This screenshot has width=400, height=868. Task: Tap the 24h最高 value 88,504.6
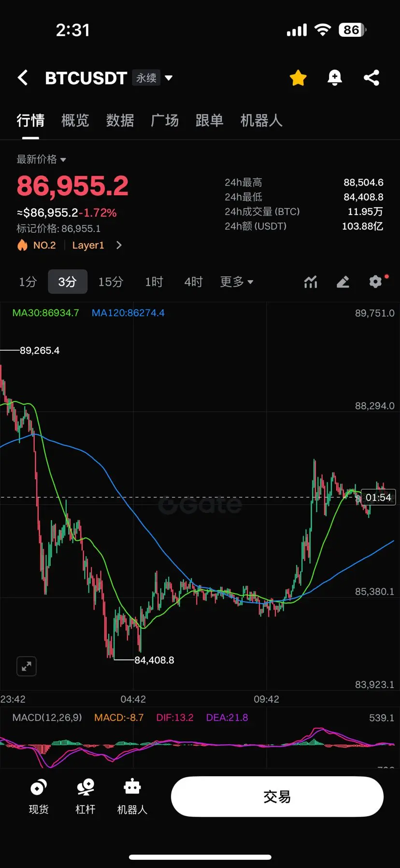pyautogui.click(x=363, y=183)
